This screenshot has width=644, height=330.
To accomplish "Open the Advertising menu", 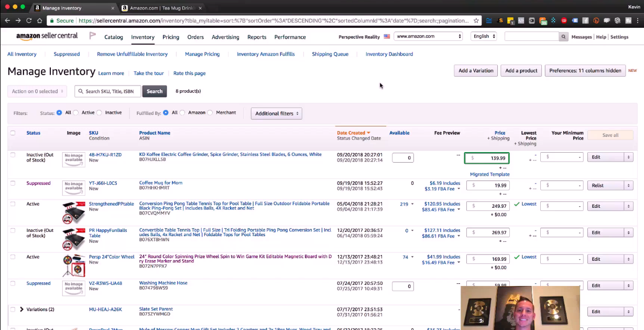I will point(225,37).
